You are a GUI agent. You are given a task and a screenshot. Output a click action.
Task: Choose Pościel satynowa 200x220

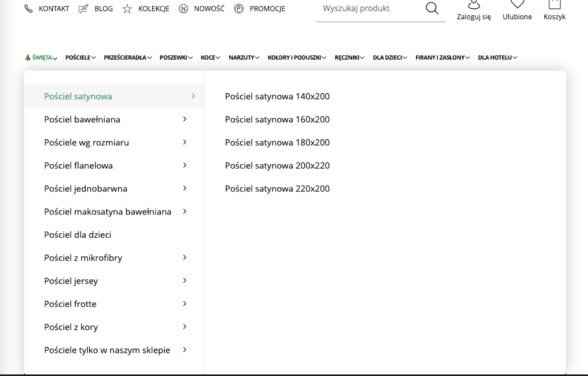point(277,166)
